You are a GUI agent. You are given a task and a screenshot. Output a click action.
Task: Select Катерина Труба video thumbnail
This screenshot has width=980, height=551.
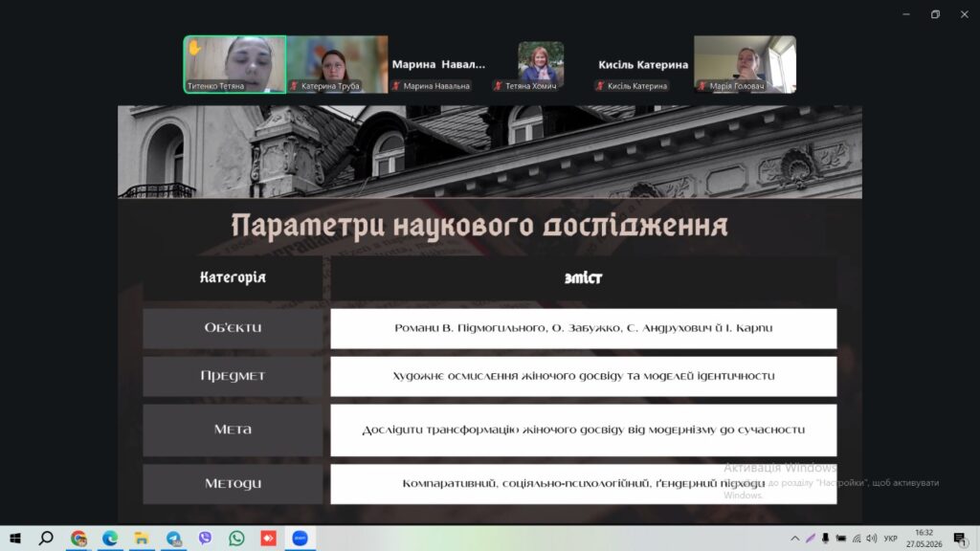tap(338, 64)
